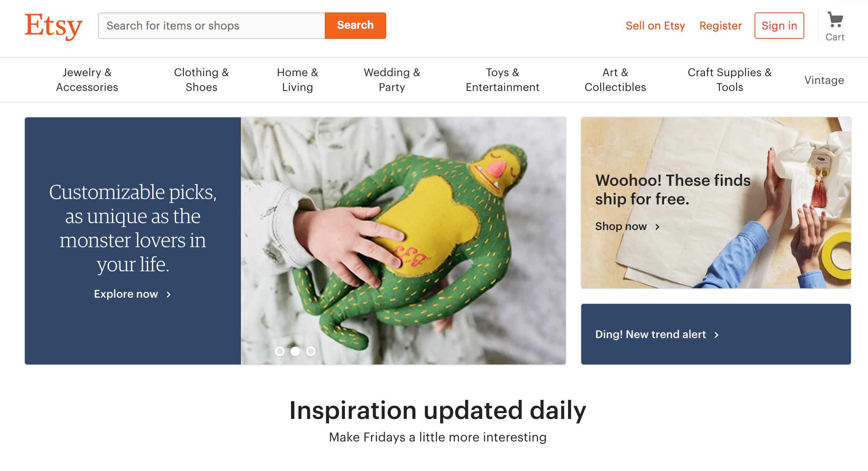Click the Etsy logo
Image resolution: width=868 pixels, height=471 pixels.
coord(53,26)
